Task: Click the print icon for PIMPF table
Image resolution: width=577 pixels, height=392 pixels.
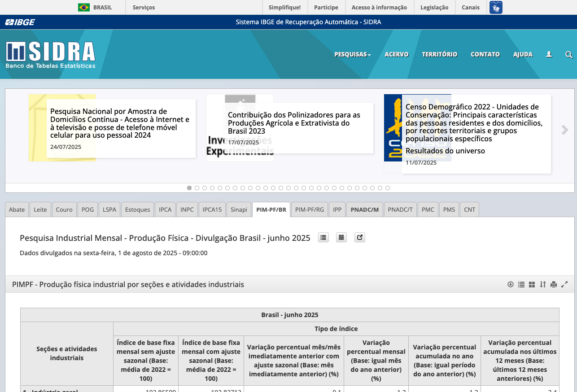Action: click(x=554, y=284)
